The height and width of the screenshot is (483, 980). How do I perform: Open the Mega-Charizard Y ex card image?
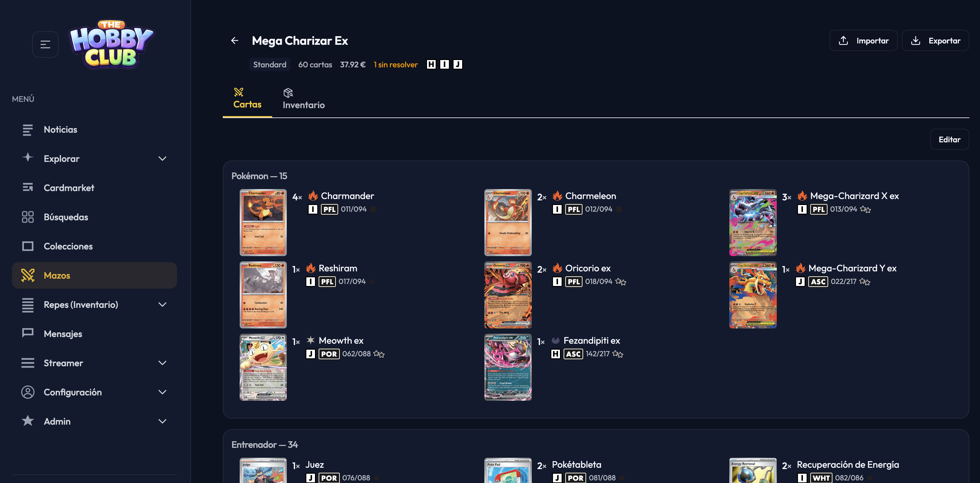753,295
